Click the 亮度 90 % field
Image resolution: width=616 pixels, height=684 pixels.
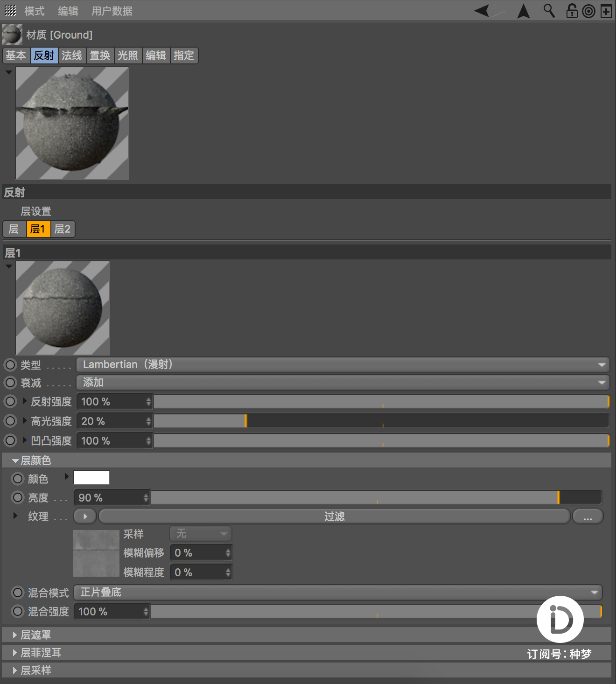point(112,498)
